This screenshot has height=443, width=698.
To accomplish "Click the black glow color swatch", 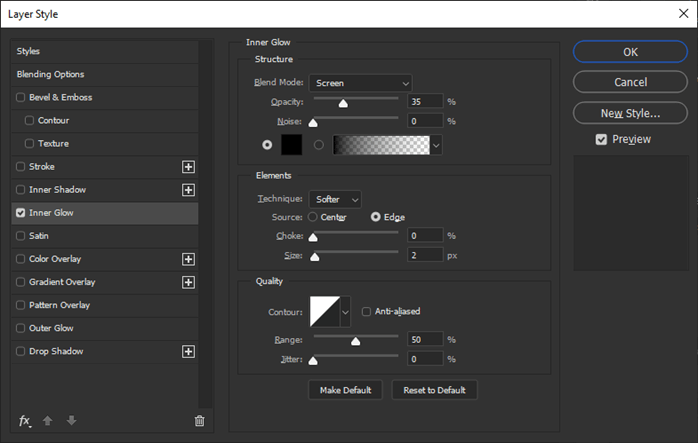I will tap(292, 145).
